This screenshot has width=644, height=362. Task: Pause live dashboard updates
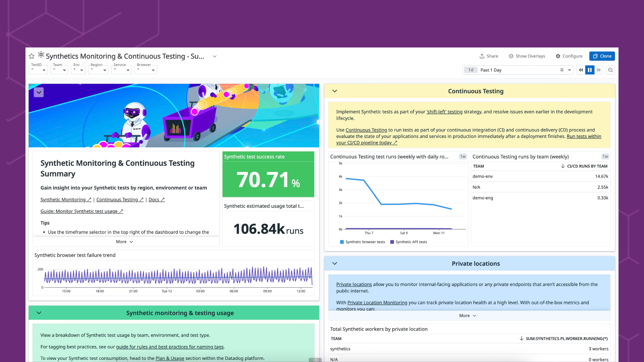[x=590, y=70]
